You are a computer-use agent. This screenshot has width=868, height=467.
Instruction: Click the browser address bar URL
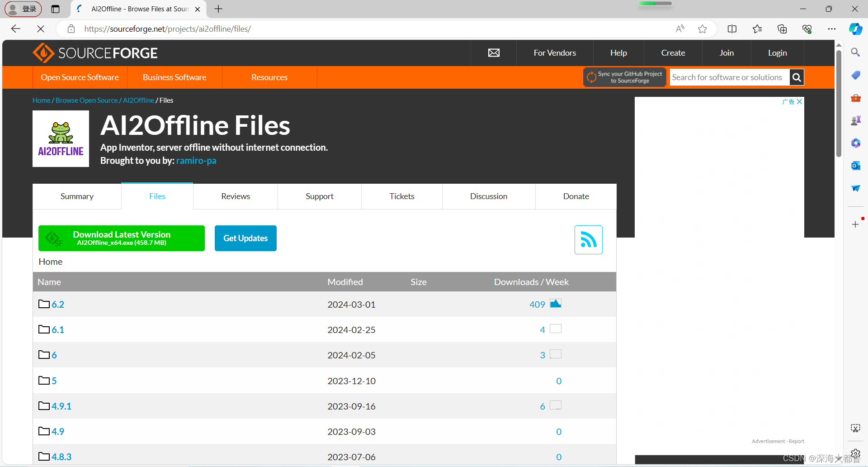tap(167, 29)
